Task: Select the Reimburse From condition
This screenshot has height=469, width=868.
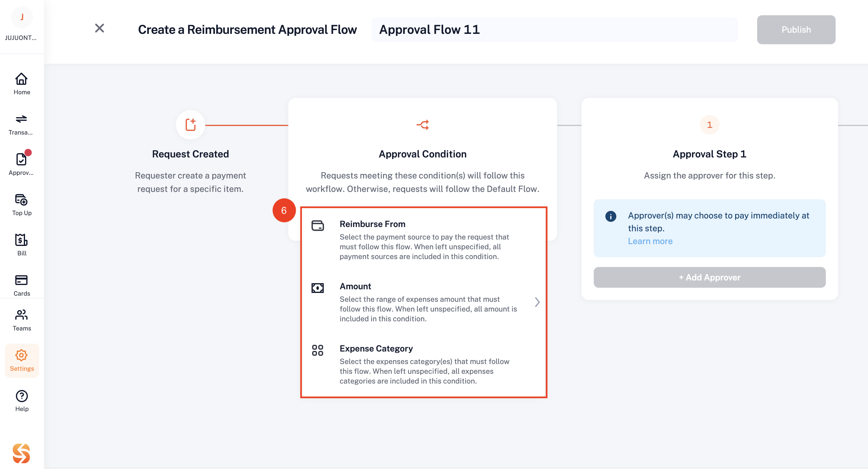Action: coord(424,240)
